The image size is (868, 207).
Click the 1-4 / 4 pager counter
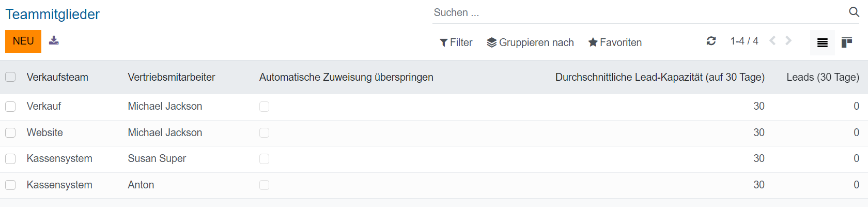pyautogui.click(x=744, y=41)
